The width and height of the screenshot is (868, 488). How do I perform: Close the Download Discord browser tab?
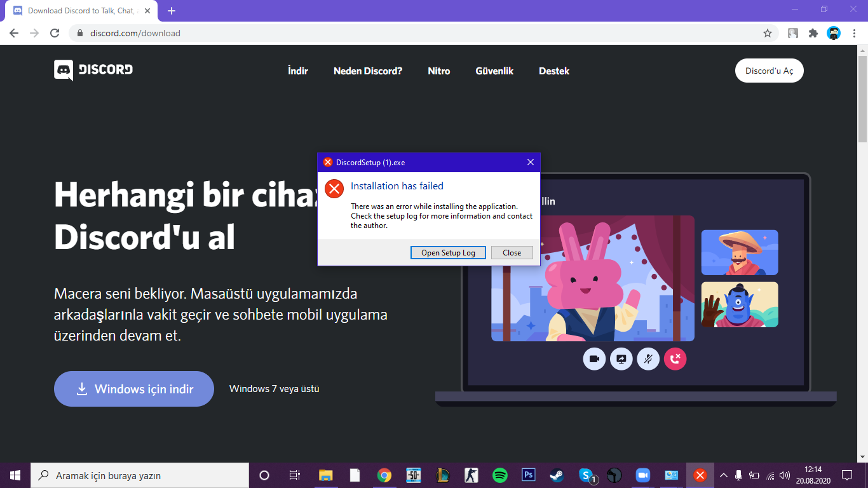[x=147, y=11]
